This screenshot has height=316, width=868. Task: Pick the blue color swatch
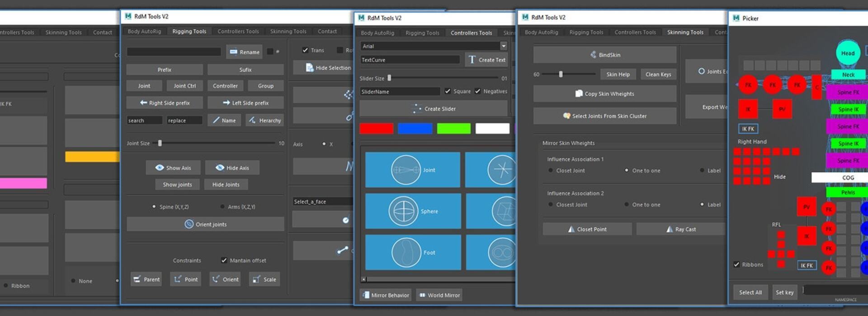415,129
